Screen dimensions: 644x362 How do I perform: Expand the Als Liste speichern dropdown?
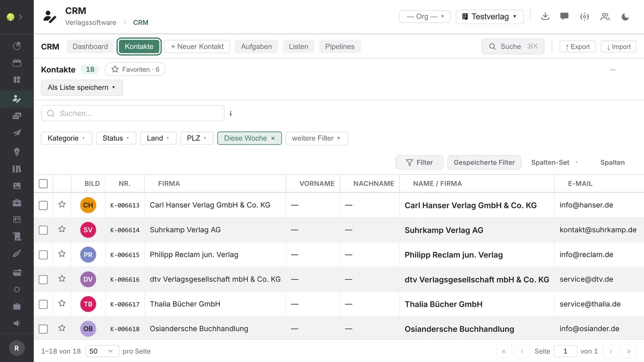pyautogui.click(x=82, y=87)
